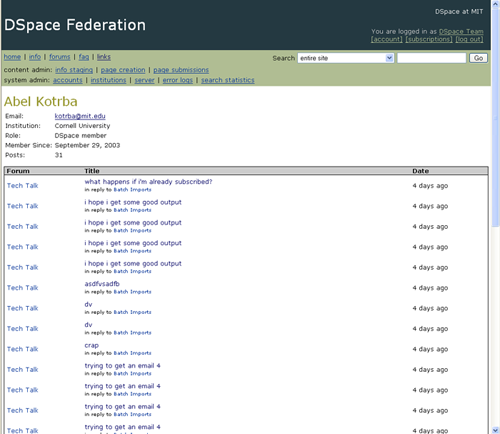
Task: Visit the links page in the nav bar
Action: [104, 57]
